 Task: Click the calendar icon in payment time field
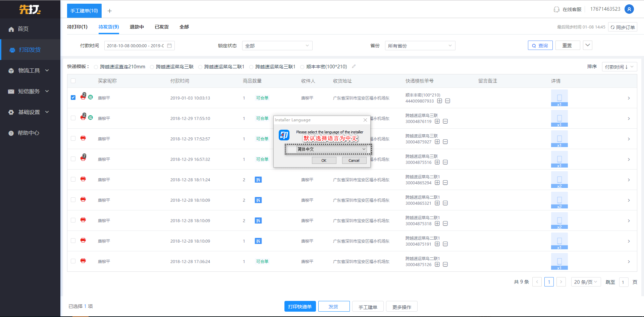click(x=169, y=46)
